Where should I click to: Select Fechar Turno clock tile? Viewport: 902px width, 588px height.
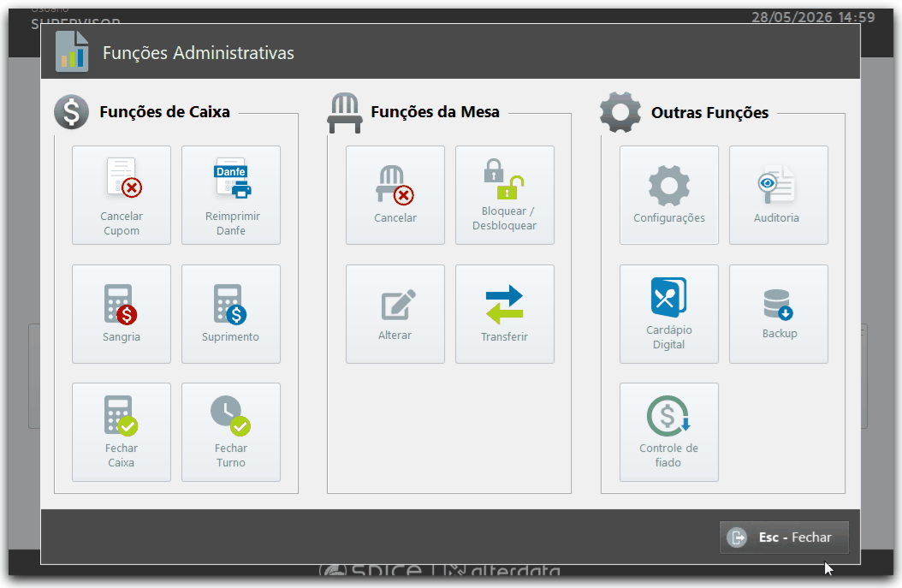coord(231,432)
